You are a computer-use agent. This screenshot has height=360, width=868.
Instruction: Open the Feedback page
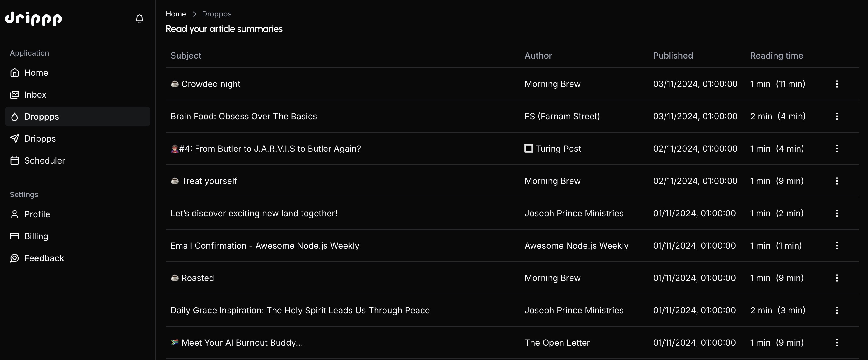pos(77,258)
